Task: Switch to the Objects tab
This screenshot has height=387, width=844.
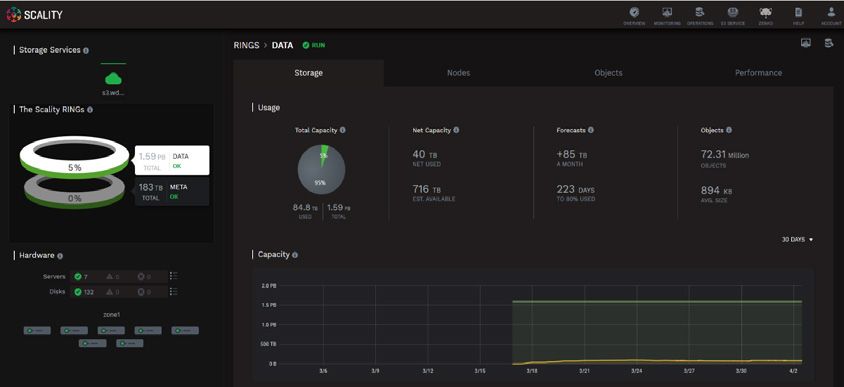Action: click(x=608, y=73)
